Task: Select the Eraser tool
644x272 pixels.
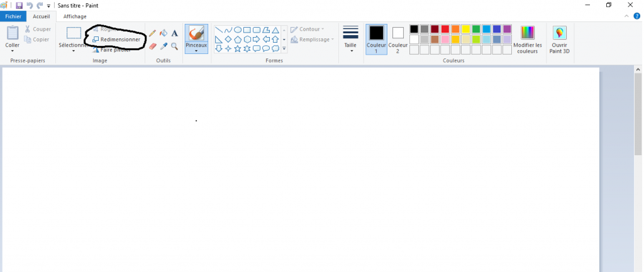Action: 152,46
